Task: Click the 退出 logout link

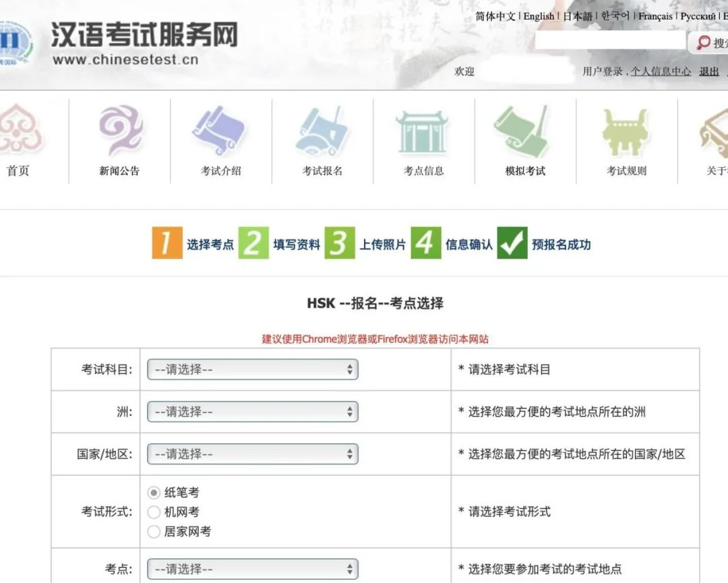Action: (709, 71)
